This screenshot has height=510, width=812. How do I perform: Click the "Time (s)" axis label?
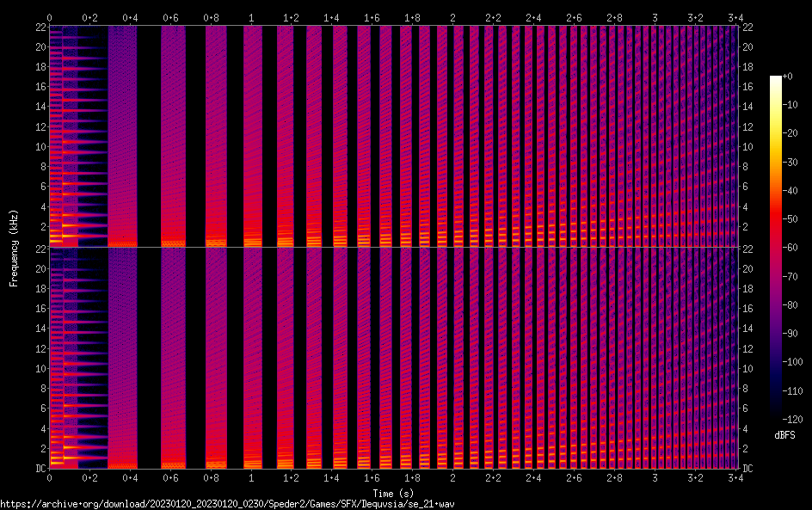(x=392, y=493)
